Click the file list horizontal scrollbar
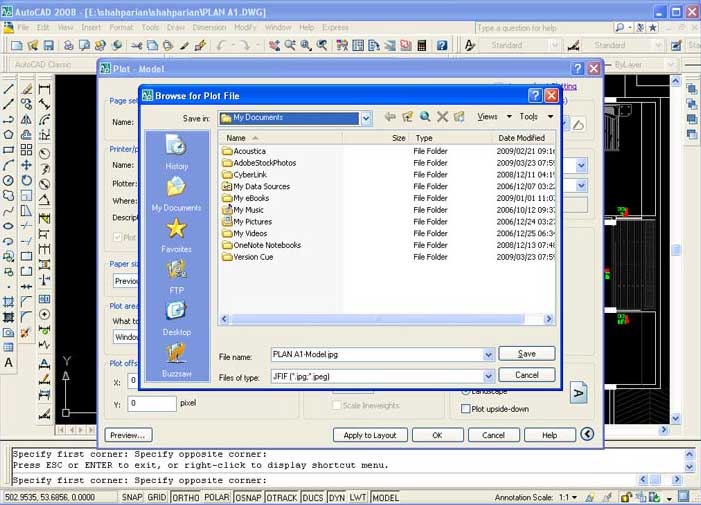The width and height of the screenshot is (701, 505). tap(387, 319)
